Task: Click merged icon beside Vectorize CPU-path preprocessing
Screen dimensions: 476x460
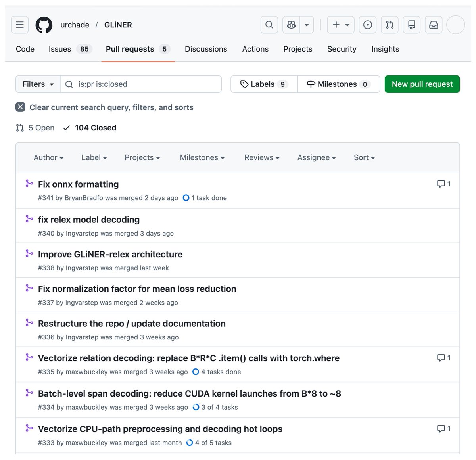Action: click(x=29, y=428)
